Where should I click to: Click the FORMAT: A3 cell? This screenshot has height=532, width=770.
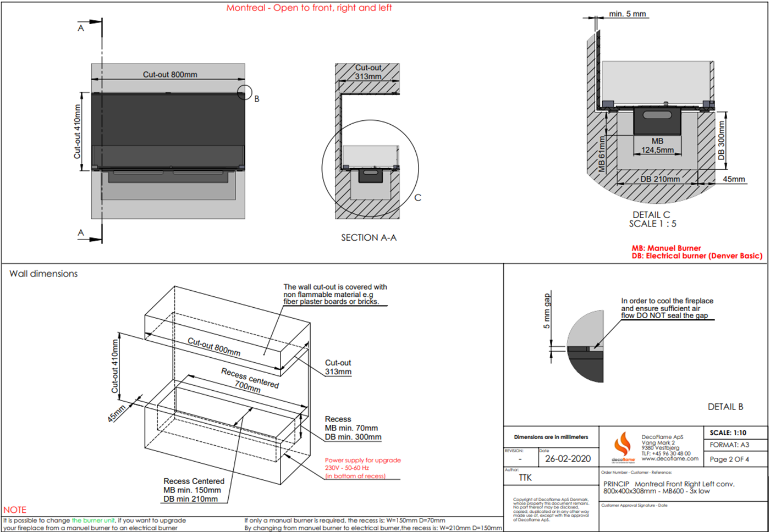tap(729, 445)
